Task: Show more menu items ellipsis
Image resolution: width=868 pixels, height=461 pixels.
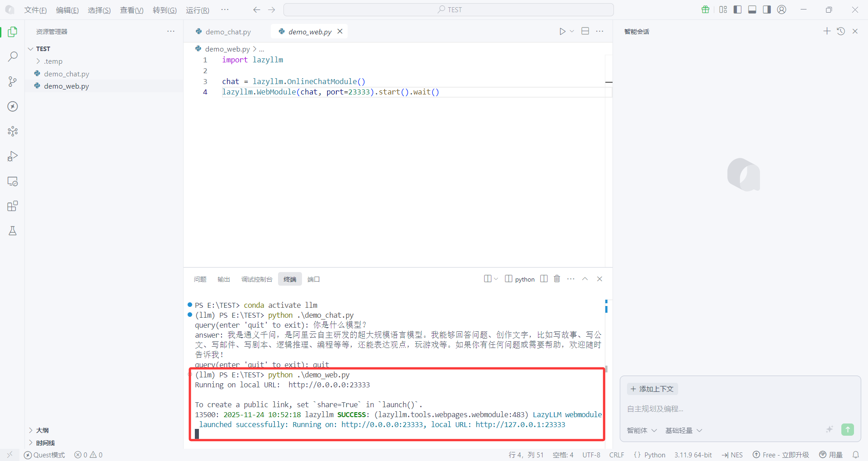Action: pyautogui.click(x=225, y=9)
